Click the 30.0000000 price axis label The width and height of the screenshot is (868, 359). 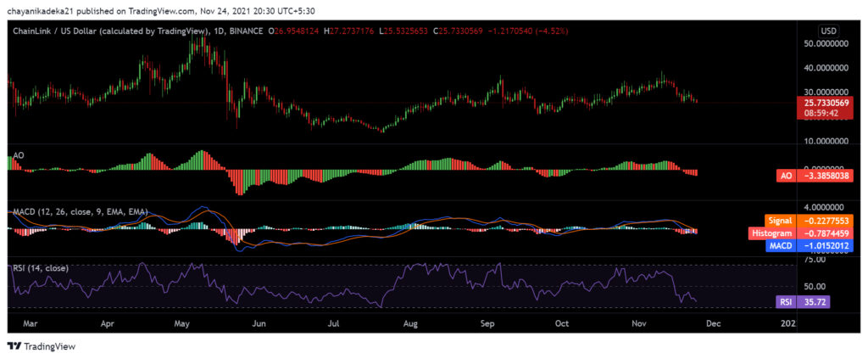pyautogui.click(x=825, y=92)
